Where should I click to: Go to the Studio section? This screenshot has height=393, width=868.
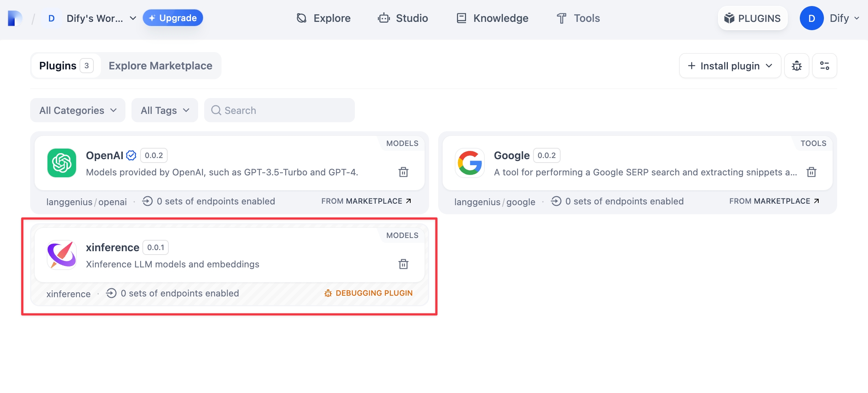403,18
